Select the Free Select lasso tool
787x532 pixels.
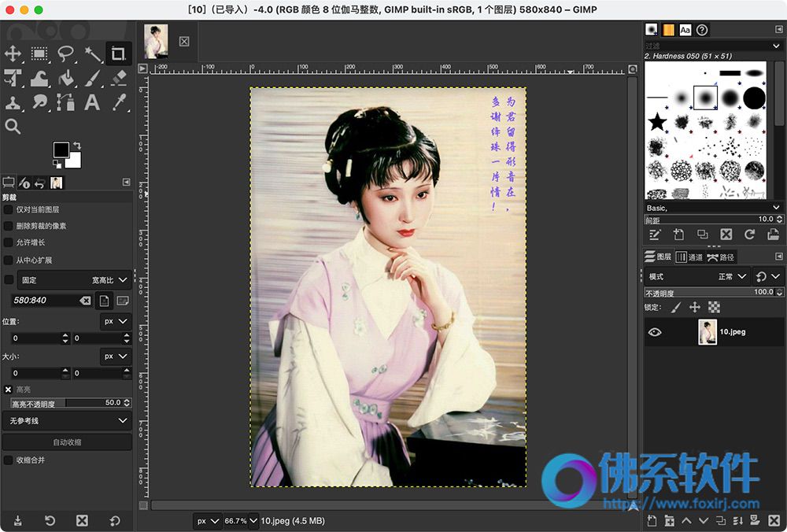click(x=65, y=54)
